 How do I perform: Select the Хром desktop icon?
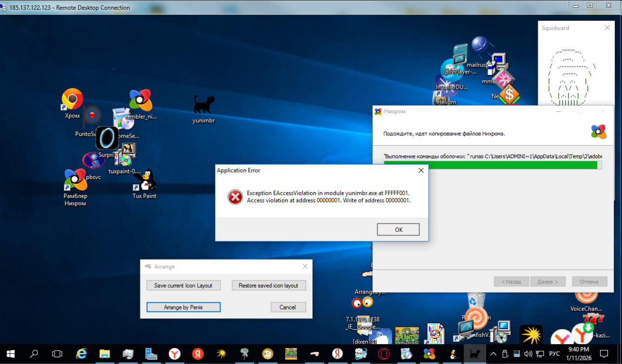point(72,103)
